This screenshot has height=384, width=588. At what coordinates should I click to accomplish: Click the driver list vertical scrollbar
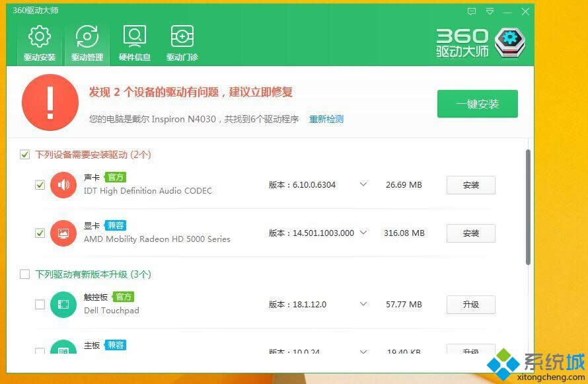point(528,207)
